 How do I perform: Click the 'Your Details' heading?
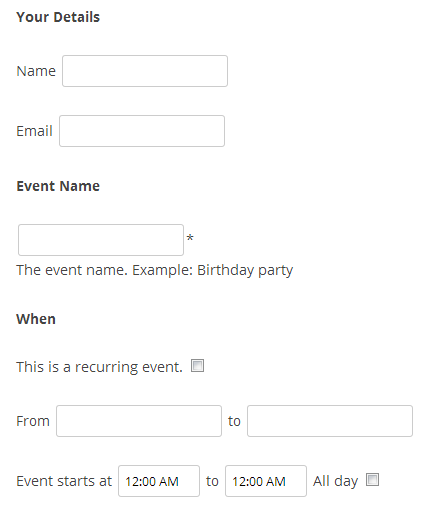tap(58, 17)
